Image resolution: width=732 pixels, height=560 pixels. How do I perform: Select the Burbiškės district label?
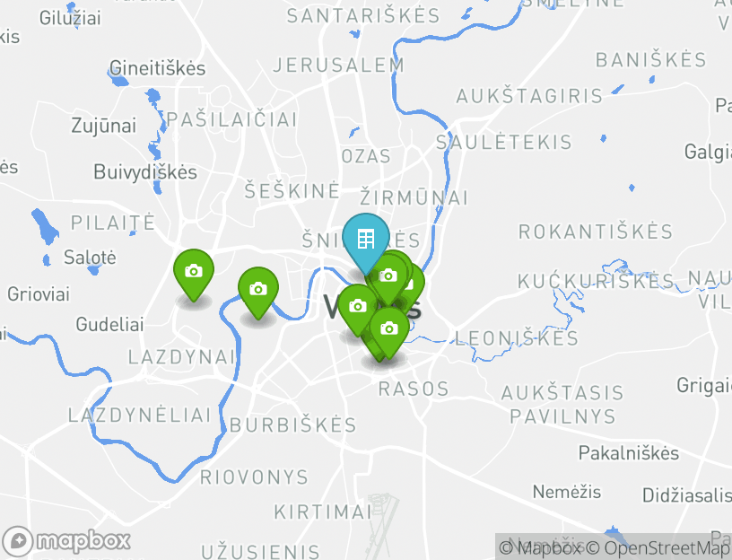click(293, 424)
